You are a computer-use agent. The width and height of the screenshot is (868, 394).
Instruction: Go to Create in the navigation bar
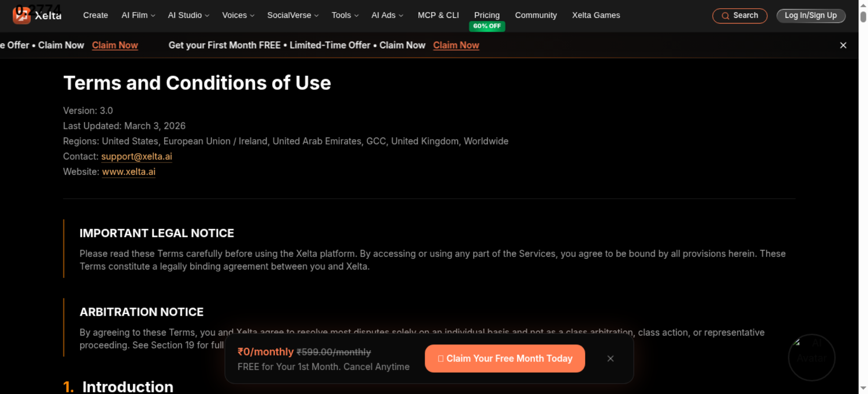pyautogui.click(x=95, y=15)
